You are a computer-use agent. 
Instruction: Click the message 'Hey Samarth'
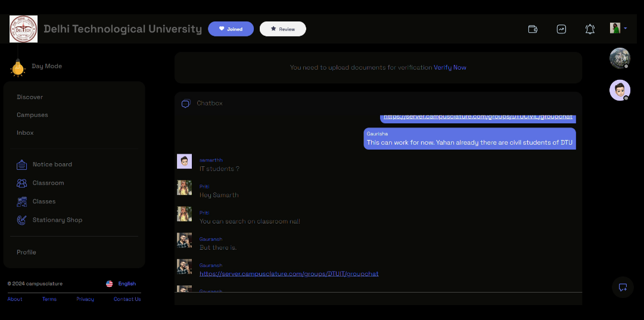219,195
